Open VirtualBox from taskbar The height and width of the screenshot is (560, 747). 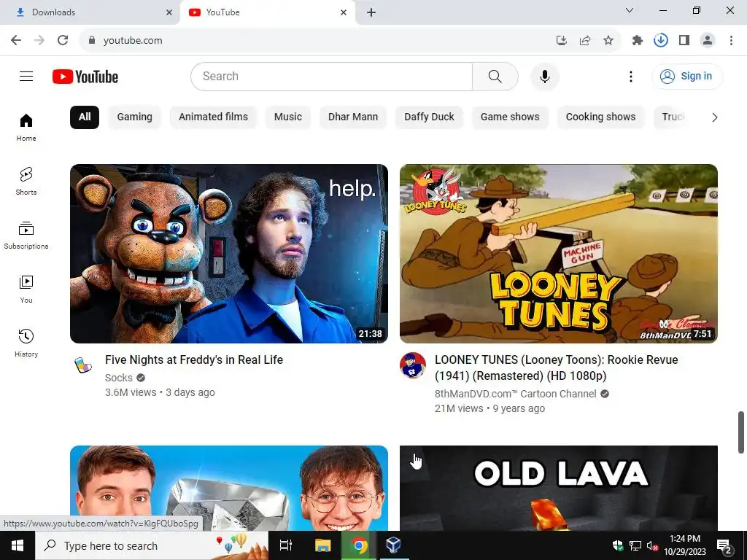(x=393, y=545)
